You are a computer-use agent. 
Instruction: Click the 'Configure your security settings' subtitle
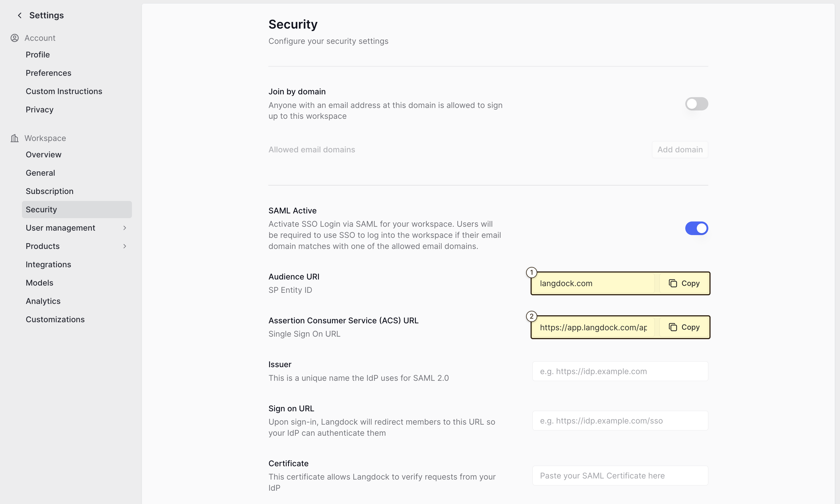click(328, 41)
